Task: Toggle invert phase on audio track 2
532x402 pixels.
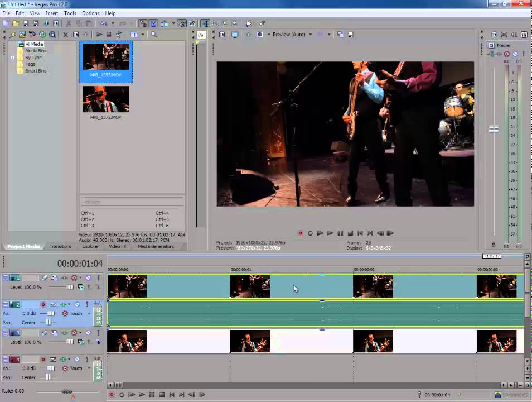Action: (54, 304)
